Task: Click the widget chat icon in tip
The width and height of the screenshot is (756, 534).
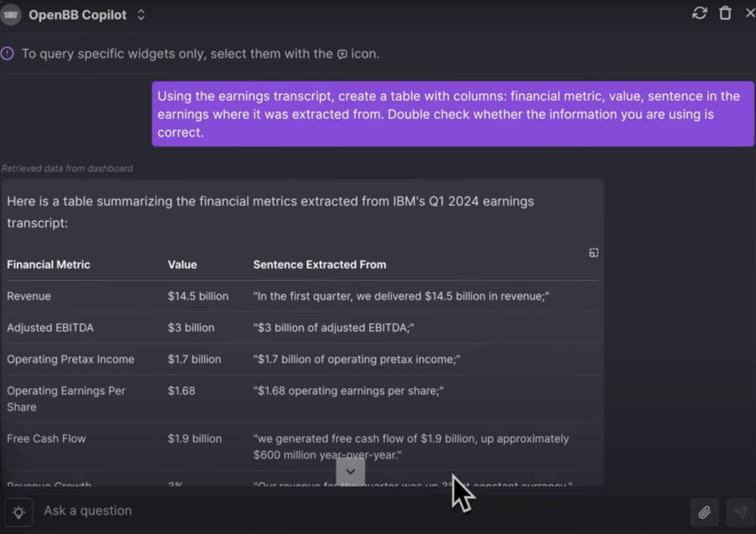Action: coord(342,54)
